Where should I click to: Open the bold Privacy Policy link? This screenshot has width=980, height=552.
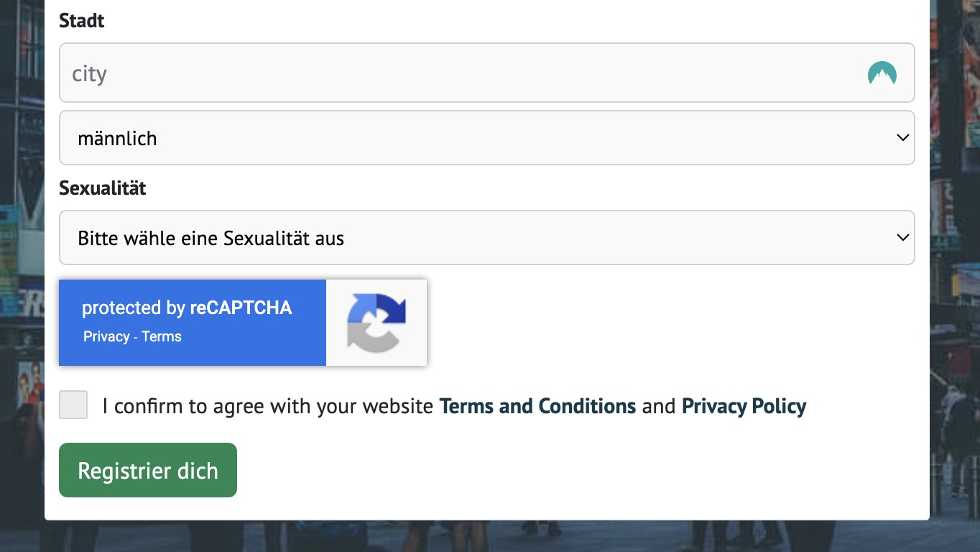(744, 406)
